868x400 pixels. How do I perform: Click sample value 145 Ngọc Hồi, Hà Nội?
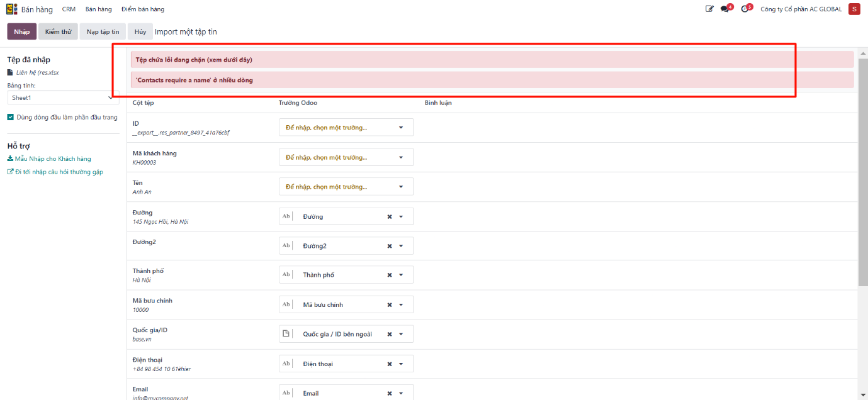161,221
